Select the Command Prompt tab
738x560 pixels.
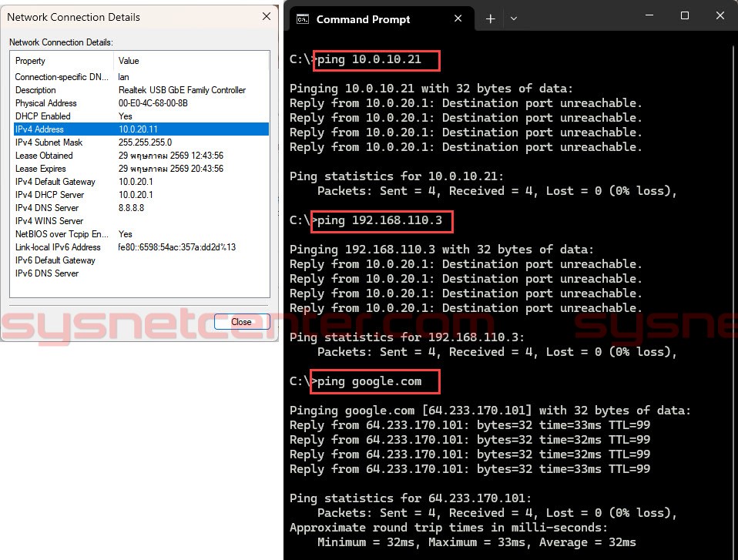pos(381,18)
